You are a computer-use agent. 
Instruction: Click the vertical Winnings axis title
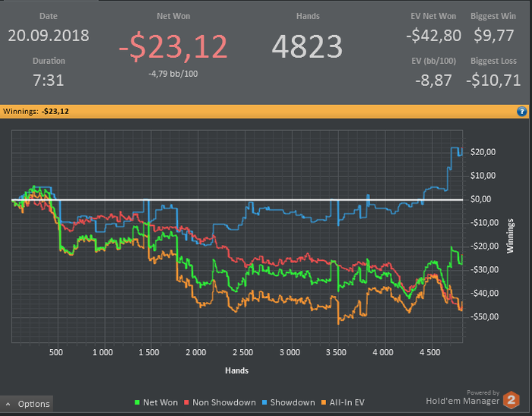[x=510, y=236]
